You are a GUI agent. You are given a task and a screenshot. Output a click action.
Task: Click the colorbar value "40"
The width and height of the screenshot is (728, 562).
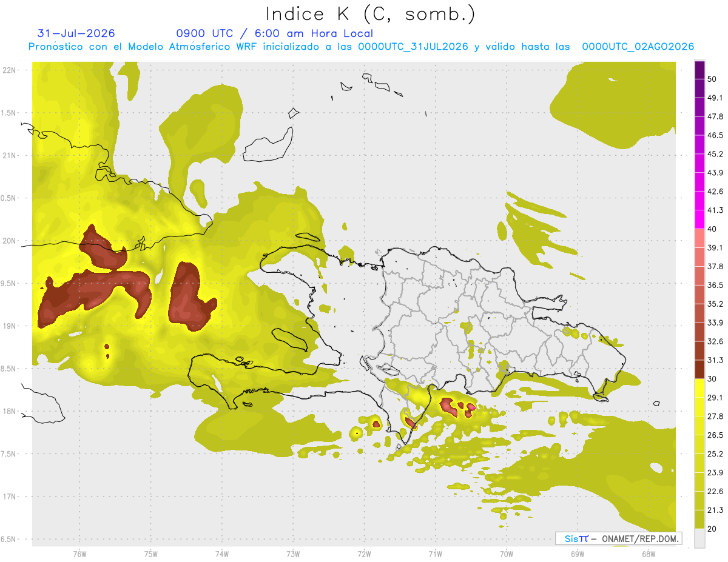coord(712,229)
